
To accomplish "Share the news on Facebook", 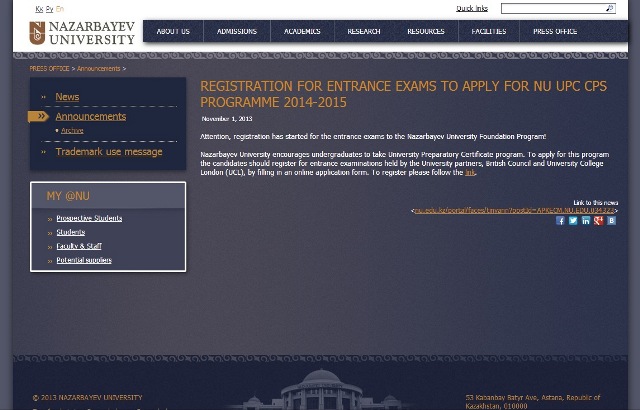I will [560, 221].
